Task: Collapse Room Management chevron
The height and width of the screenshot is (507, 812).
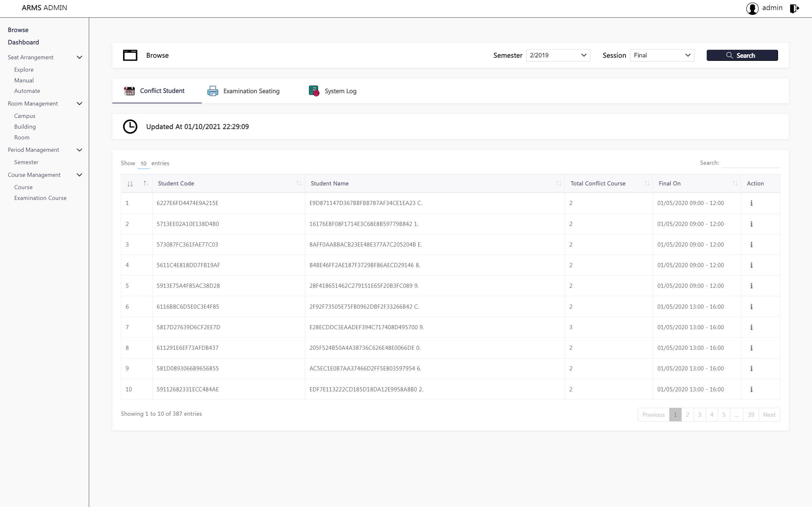Action: pos(80,104)
